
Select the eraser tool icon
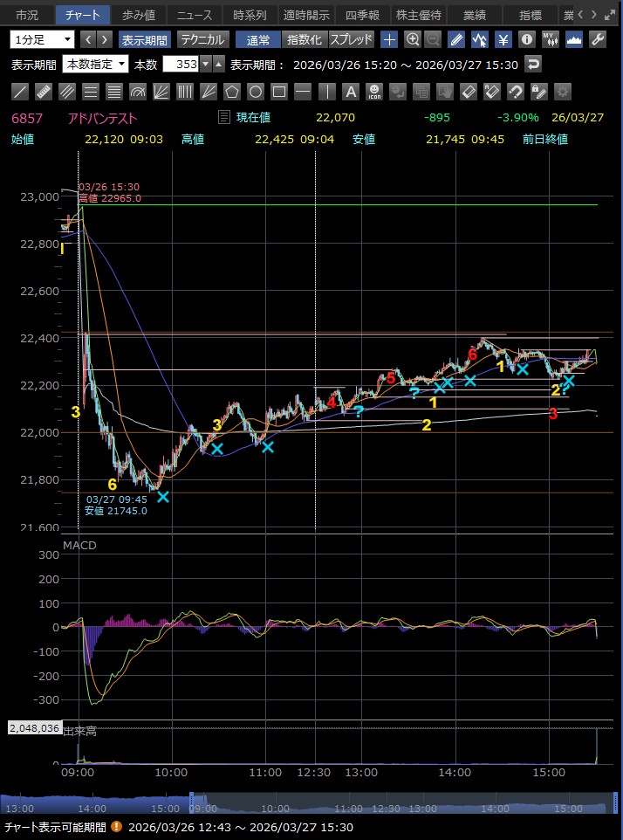click(x=469, y=92)
